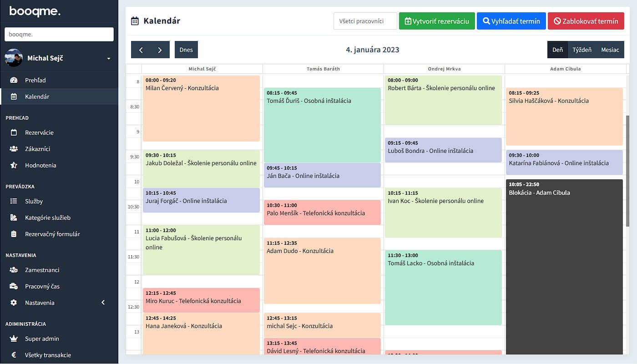Click the Kalendár calendar icon in sidebar
The width and height of the screenshot is (637, 364).
pos(14,96)
